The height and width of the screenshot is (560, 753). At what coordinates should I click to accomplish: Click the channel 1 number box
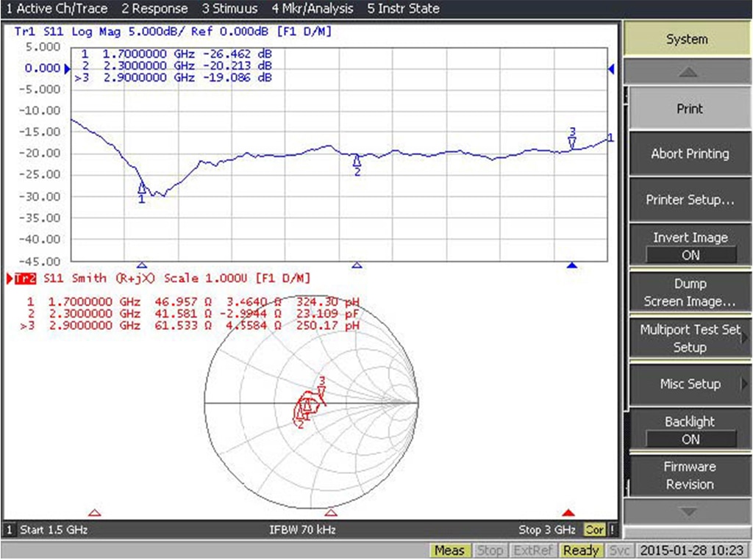pyautogui.click(x=9, y=530)
